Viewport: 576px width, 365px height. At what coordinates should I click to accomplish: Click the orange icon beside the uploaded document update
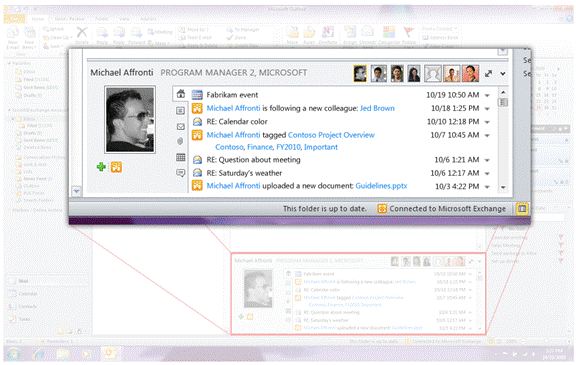pyautogui.click(x=197, y=186)
